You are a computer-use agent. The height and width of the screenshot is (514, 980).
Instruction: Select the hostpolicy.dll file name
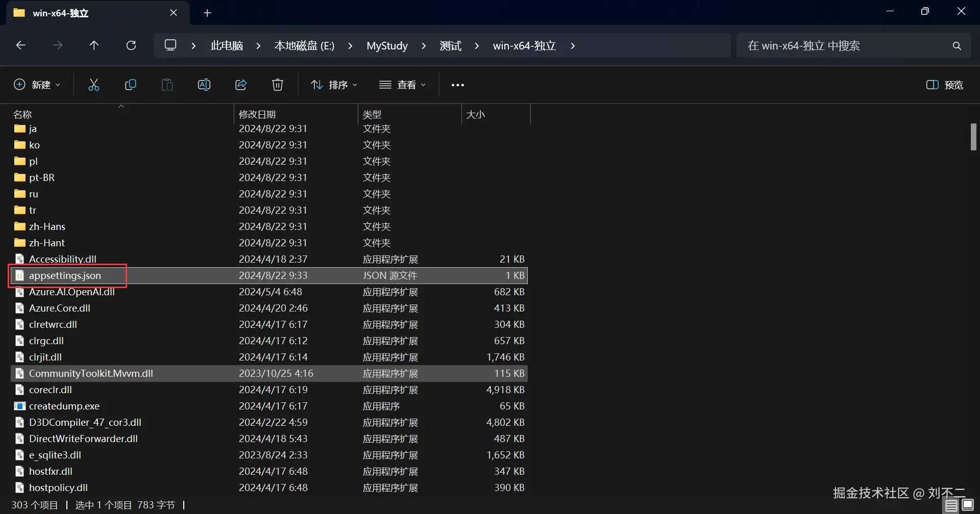[x=58, y=487]
